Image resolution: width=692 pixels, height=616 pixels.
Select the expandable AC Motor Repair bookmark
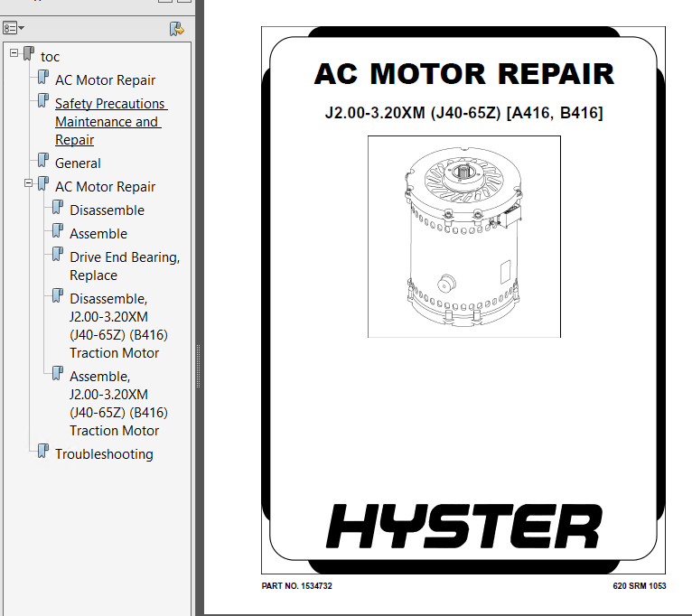click(x=105, y=187)
